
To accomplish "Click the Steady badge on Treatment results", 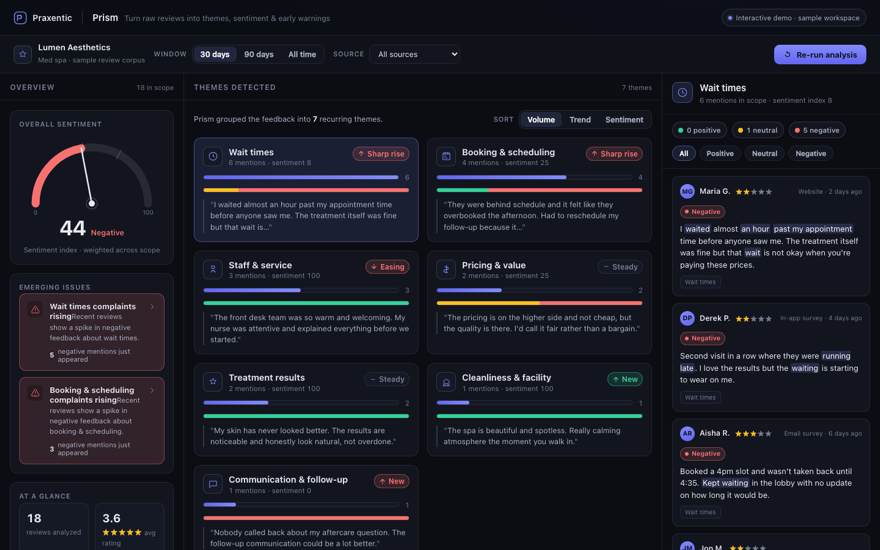I will pos(387,379).
